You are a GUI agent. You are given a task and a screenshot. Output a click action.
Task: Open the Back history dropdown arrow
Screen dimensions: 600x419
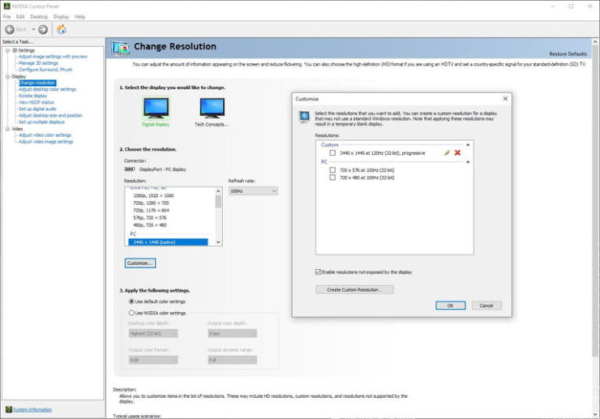click(33, 29)
